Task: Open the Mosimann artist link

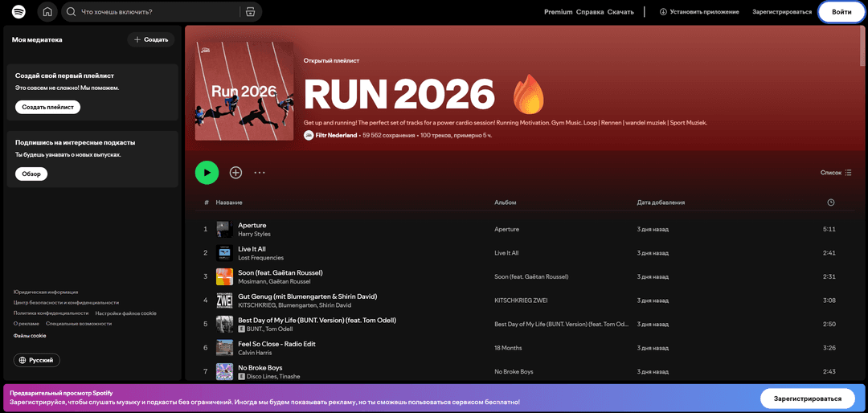Action: 252,282
